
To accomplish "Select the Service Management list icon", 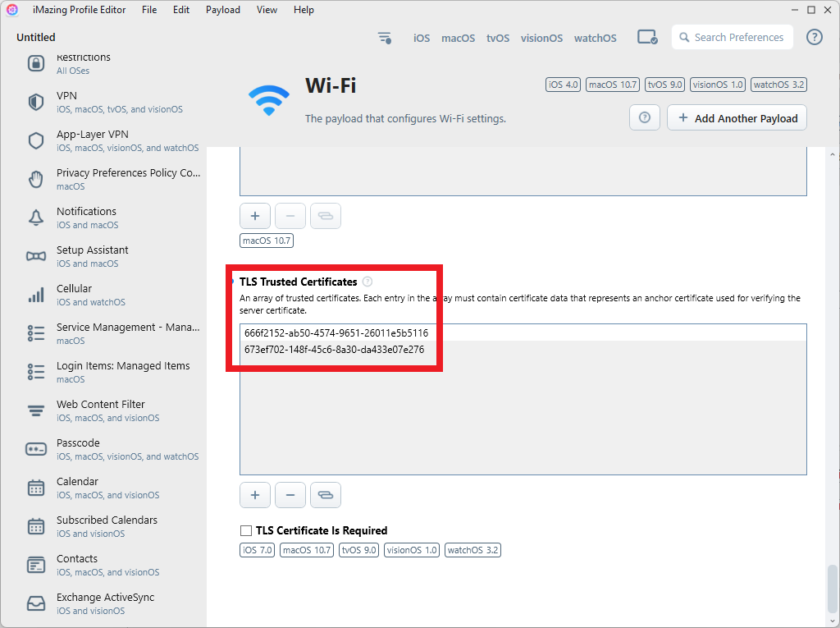I will (x=36, y=333).
